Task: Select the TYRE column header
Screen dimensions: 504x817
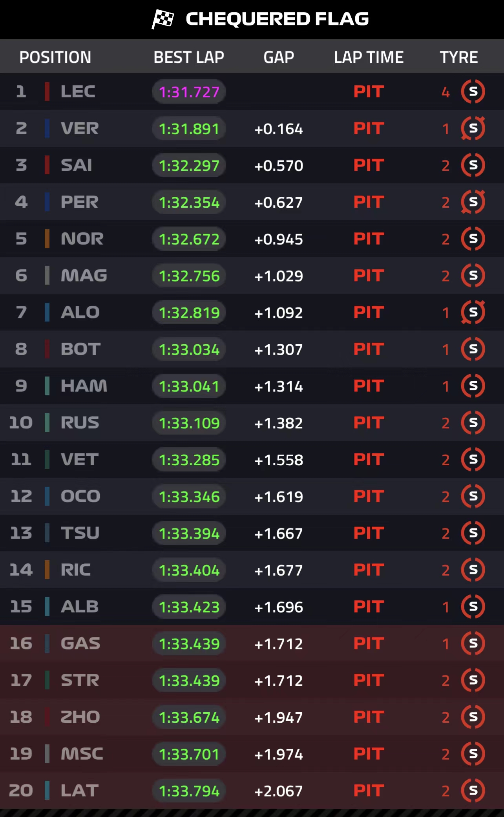Action: pyautogui.click(x=458, y=57)
